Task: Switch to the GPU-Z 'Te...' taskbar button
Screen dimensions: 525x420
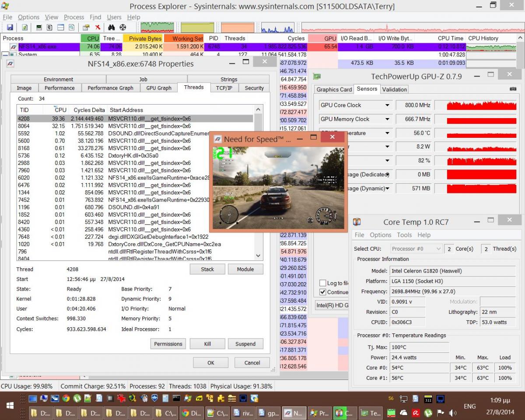Action: (371, 413)
